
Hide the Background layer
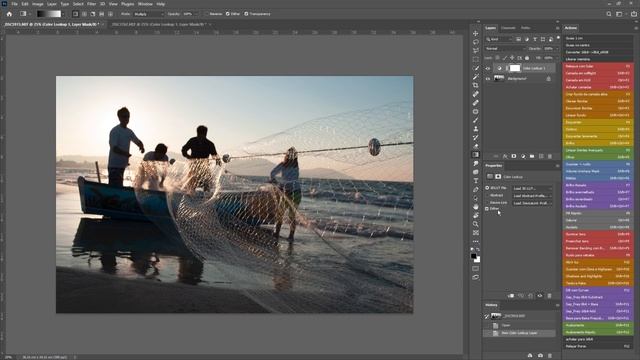(488, 78)
